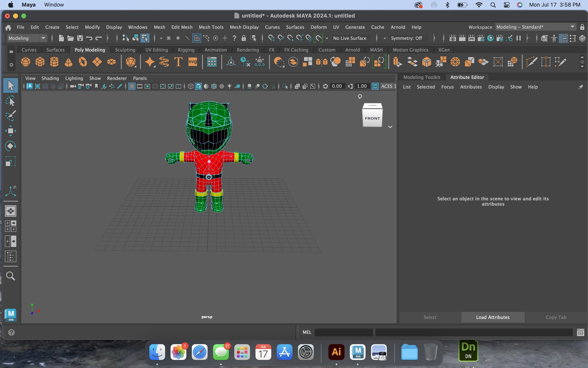Click the Copy Tab button

(x=556, y=317)
